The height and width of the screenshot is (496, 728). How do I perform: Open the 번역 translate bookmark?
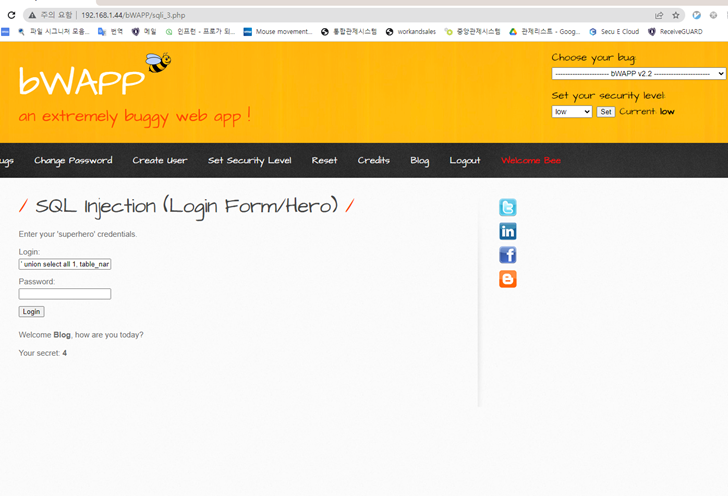110,32
